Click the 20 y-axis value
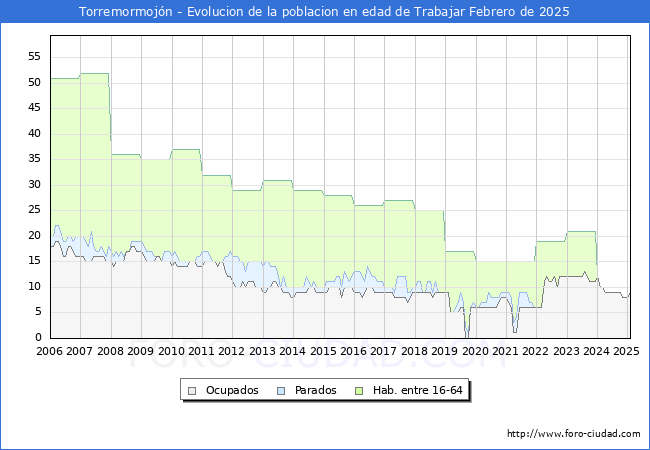This screenshot has width=650, height=450. pos(34,235)
